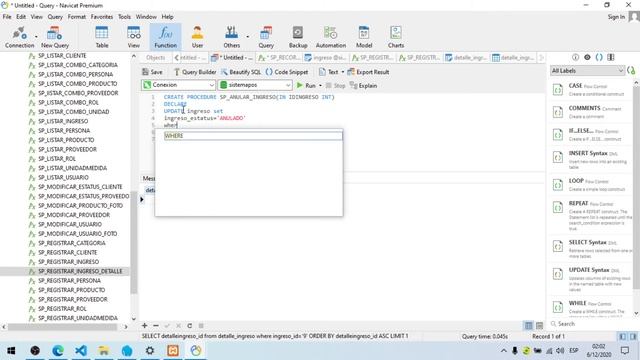Refresh the result grid
640x360 pixels.
pyautogui.click(x=190, y=325)
